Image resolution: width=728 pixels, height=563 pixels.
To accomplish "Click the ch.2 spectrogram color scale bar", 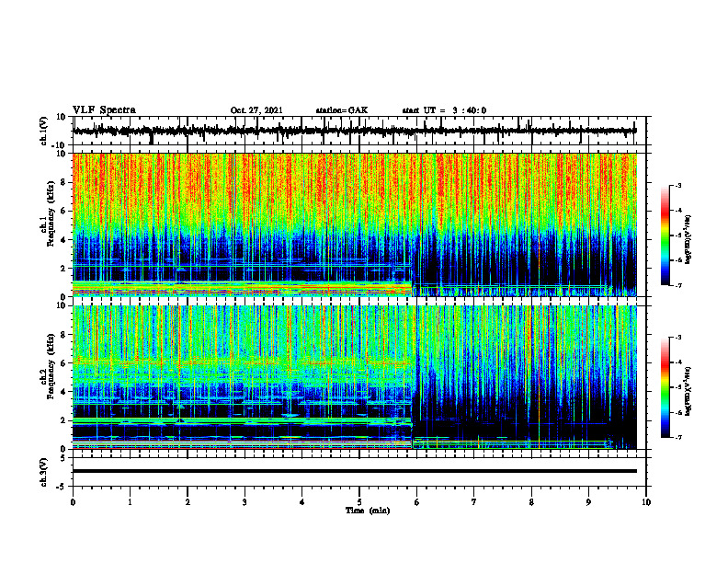I will (x=665, y=387).
